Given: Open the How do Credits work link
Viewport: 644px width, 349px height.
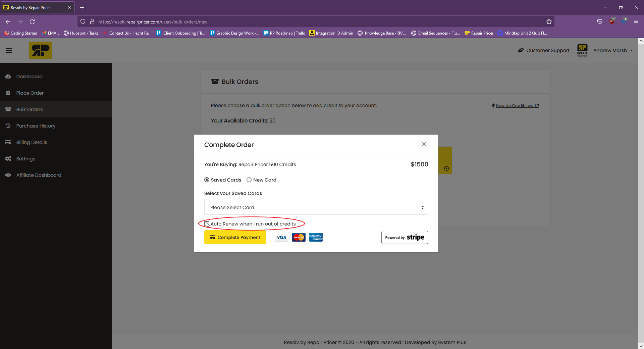Looking at the screenshot, I should tap(517, 106).
